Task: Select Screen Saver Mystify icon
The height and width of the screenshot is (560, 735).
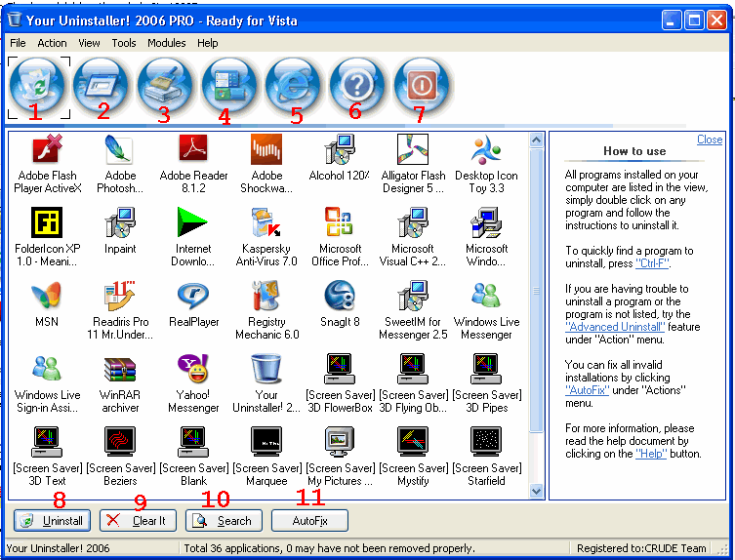Action: [x=413, y=442]
